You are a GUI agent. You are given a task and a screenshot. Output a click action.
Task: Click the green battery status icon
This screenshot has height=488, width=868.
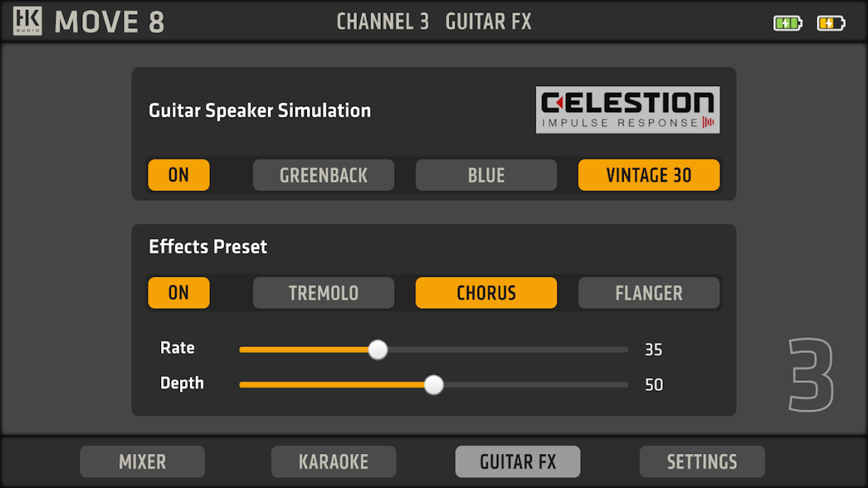(787, 24)
